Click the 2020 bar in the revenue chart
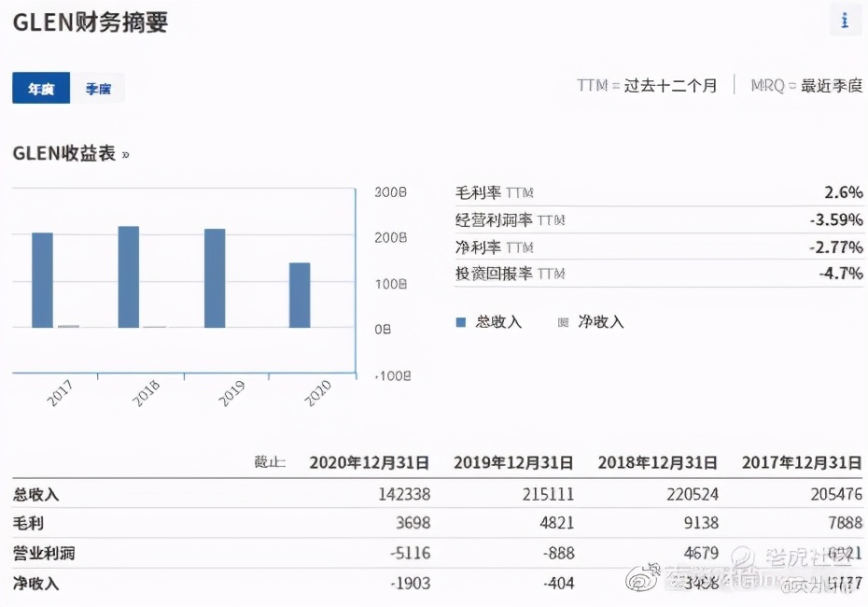 (x=297, y=294)
